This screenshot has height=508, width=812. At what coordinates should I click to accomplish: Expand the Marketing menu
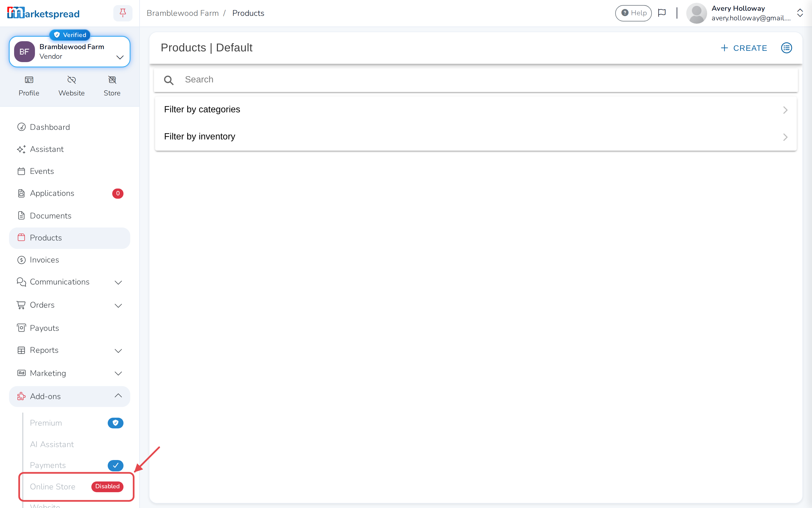coord(70,373)
